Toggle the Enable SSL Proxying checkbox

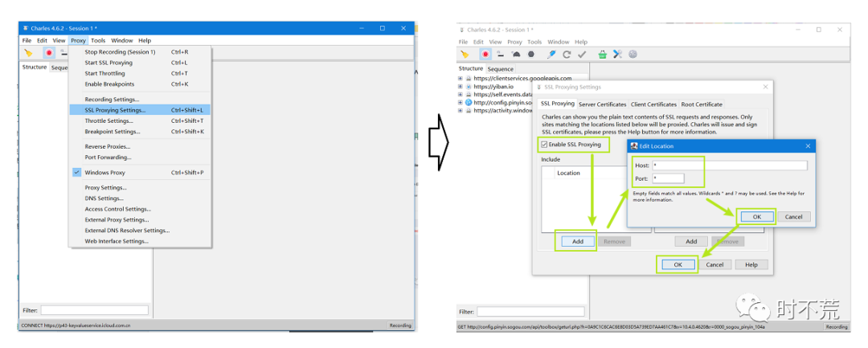pos(544,145)
